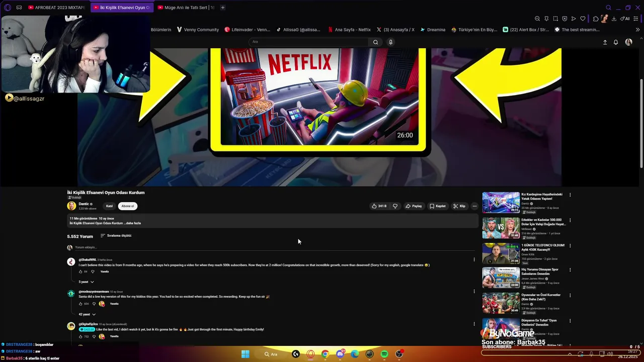Switch to Müge Anlı ile Tatlı Sert tab
The width and height of the screenshot is (644, 362).
click(x=186, y=8)
